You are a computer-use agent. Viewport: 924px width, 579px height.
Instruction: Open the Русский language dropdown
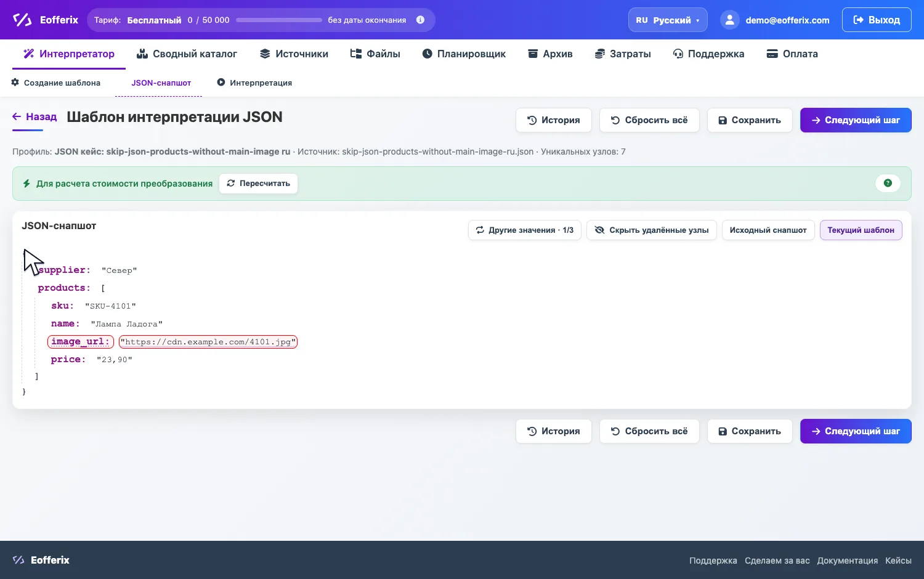[668, 20]
